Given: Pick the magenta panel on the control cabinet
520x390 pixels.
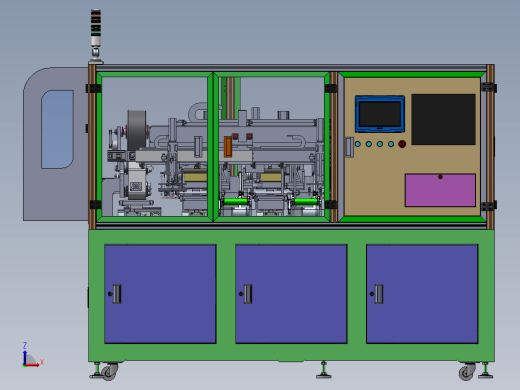Looking at the screenshot, I should coord(440,190).
